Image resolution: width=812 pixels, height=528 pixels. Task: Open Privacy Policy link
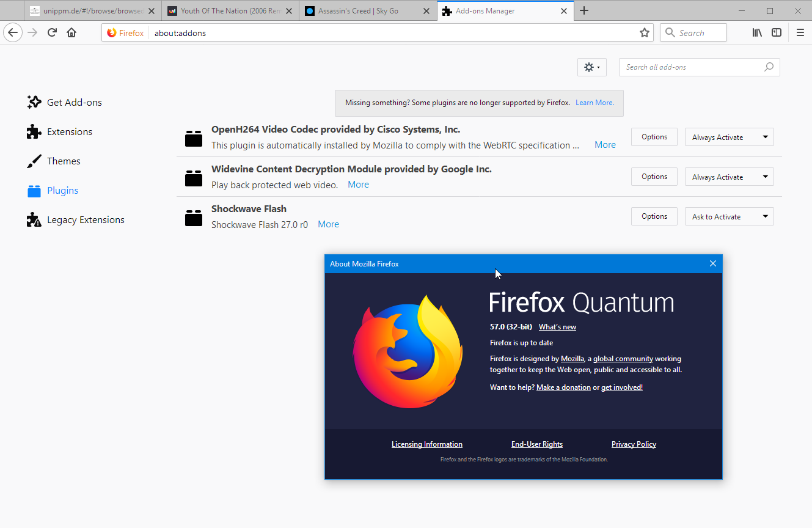[634, 444]
